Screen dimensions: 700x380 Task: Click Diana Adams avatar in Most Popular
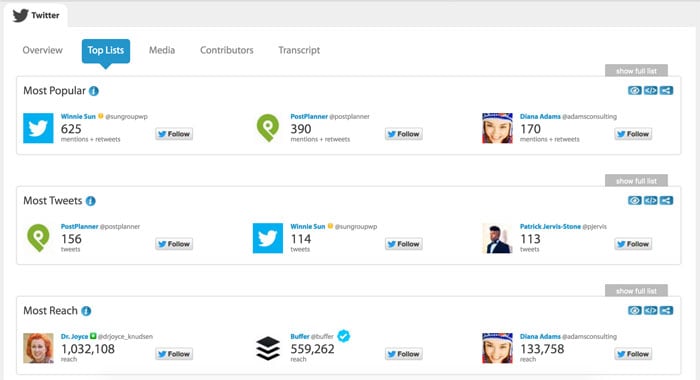point(497,128)
